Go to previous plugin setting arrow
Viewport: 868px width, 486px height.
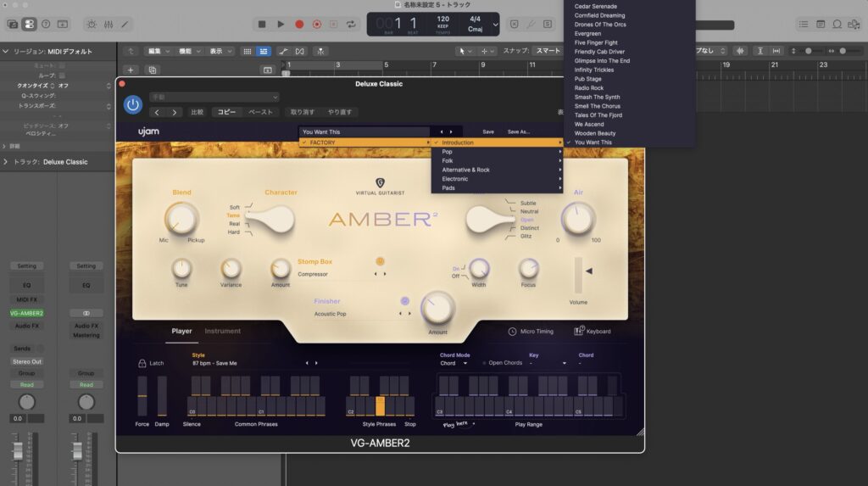click(x=157, y=112)
